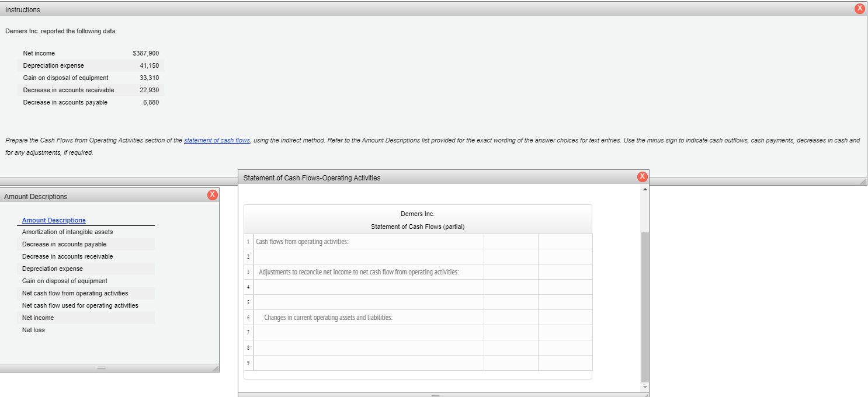868x397 pixels.
Task: Click the description field in row 9
Action: click(x=369, y=363)
